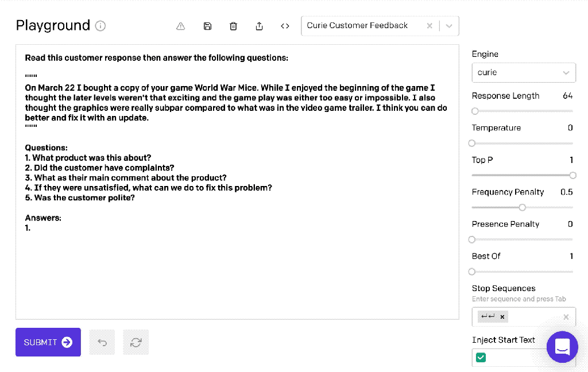Click the Response Length slider handle
588x372 pixels.
(475, 111)
